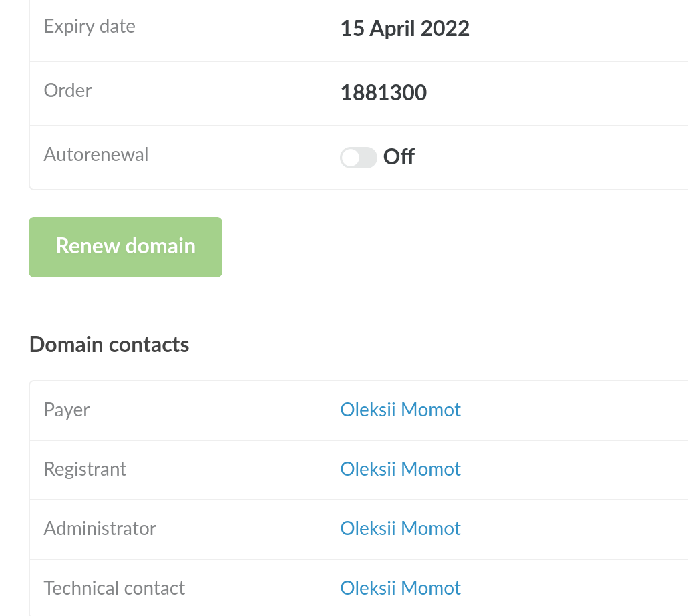Select the Order label
Viewport: 688px width, 616px height.
68,90
